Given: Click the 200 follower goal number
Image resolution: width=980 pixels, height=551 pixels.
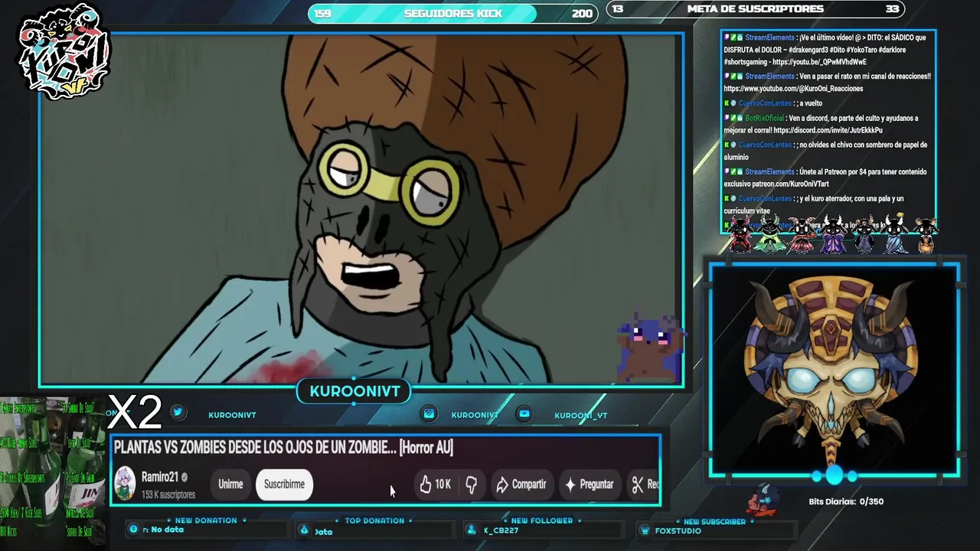Looking at the screenshot, I should [x=582, y=13].
